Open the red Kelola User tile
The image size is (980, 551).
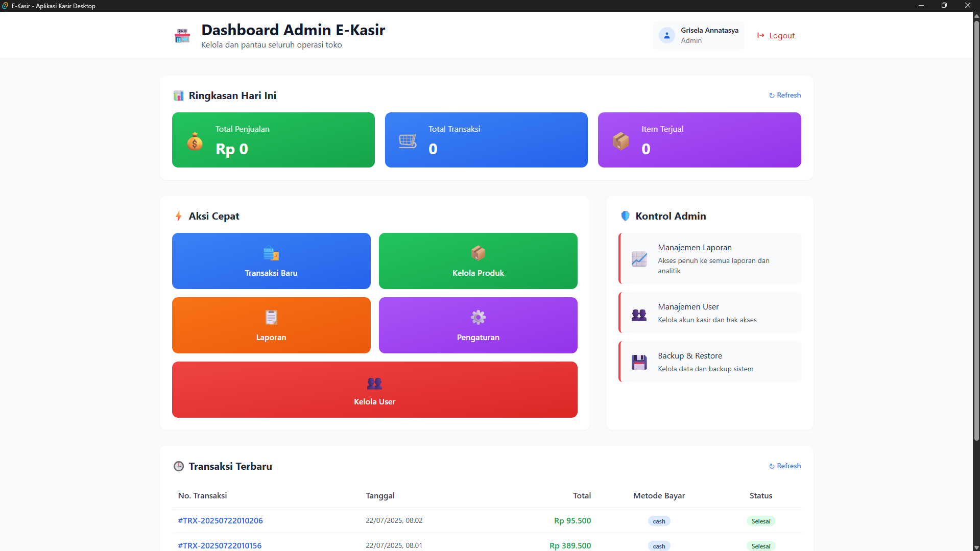pyautogui.click(x=374, y=390)
